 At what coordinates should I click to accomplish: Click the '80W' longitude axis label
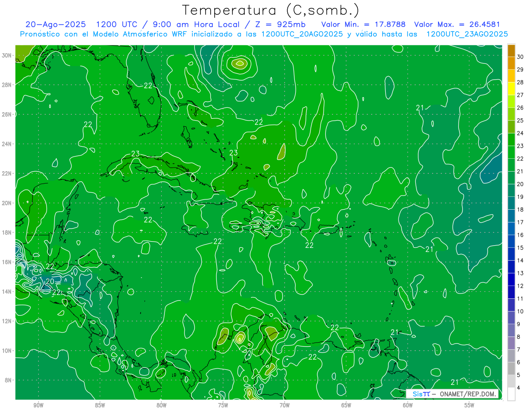162,405
